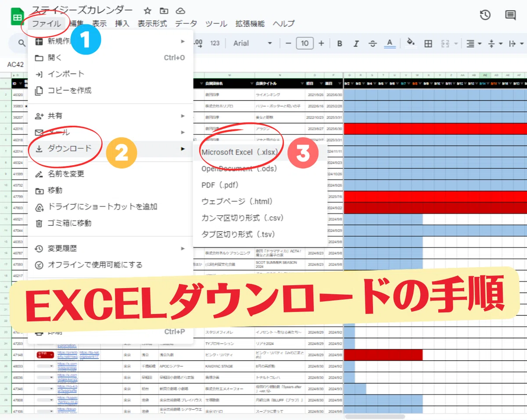
Task: Open the 123 number format menu
Action: pyautogui.click(x=215, y=43)
